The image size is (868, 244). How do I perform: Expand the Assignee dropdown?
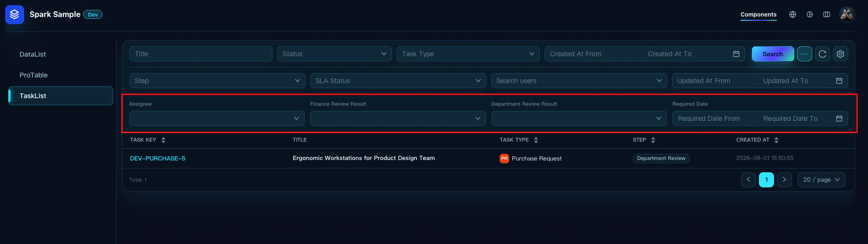[x=217, y=118]
